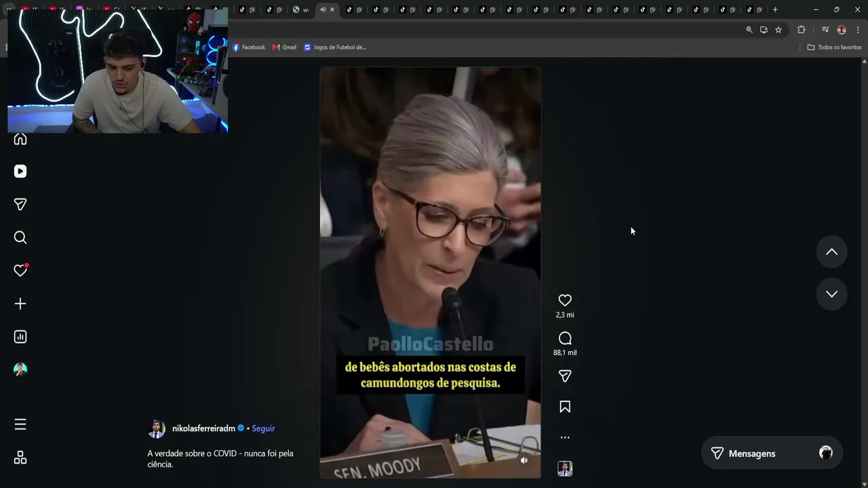Open the dashboard chart icon in sidebar

point(20,337)
